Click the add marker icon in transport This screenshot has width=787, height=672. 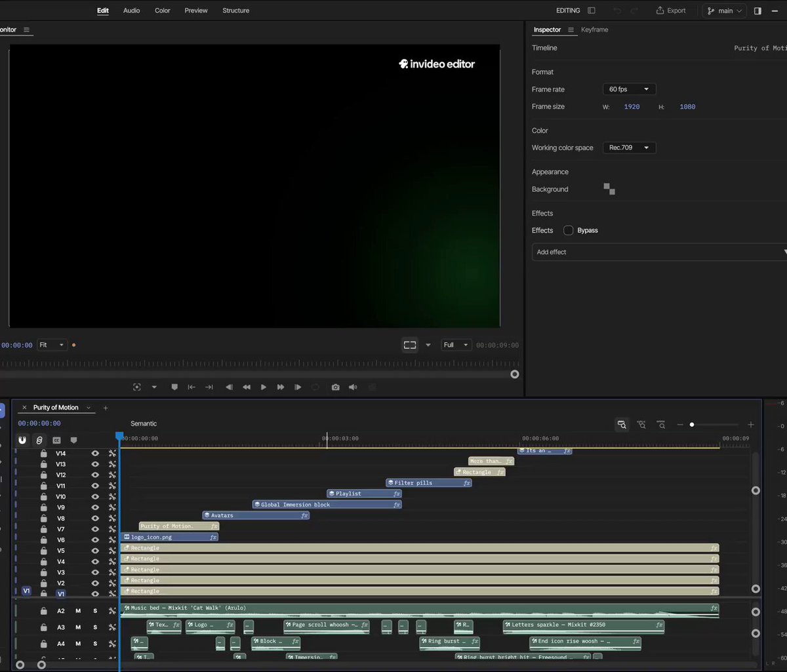(174, 387)
